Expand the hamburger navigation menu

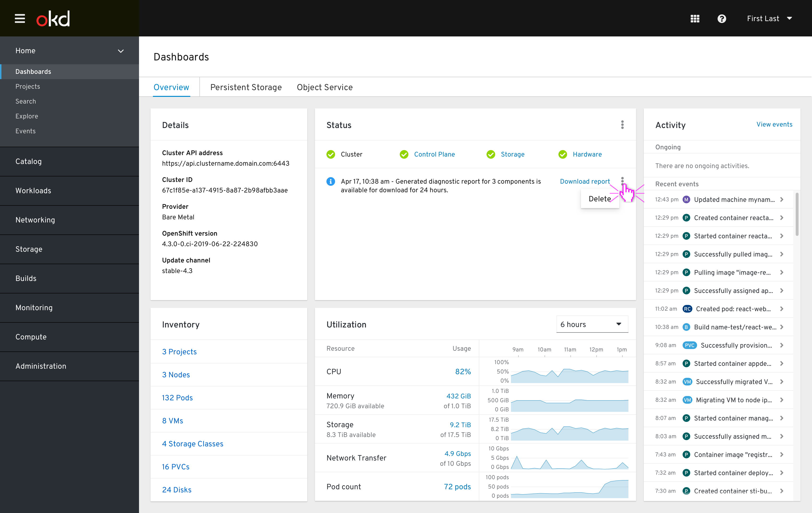point(19,18)
